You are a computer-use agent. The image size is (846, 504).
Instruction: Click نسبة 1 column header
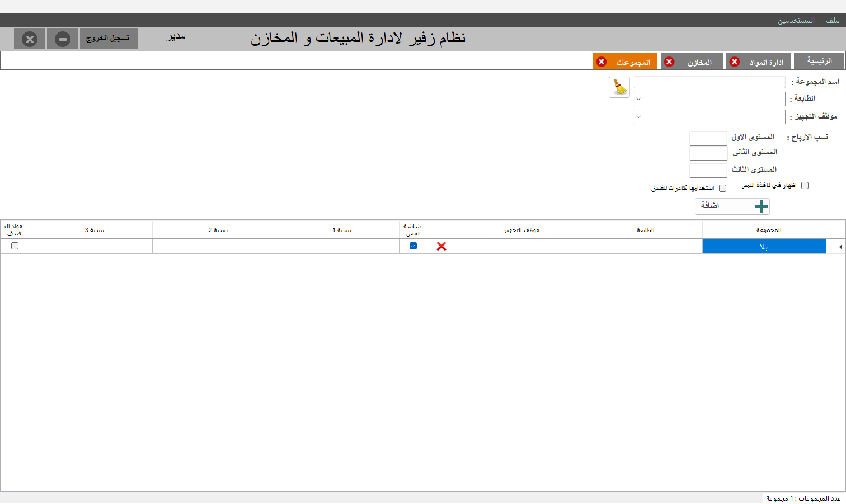338,230
